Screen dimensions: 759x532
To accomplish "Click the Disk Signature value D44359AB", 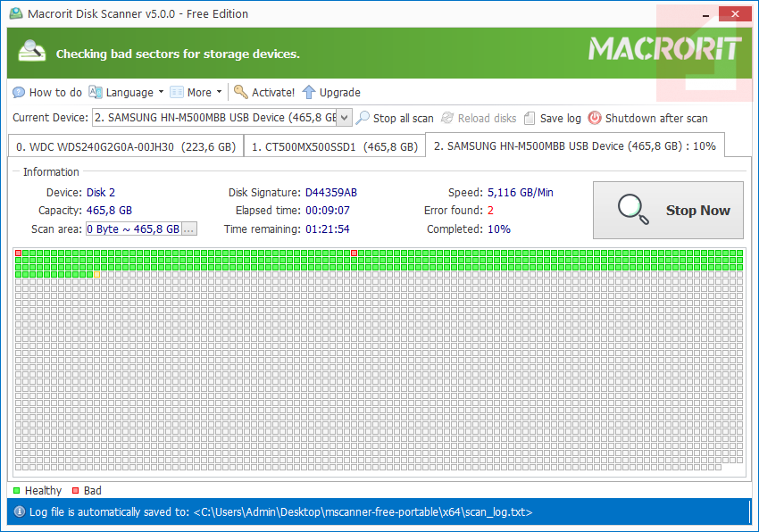I will click(331, 193).
